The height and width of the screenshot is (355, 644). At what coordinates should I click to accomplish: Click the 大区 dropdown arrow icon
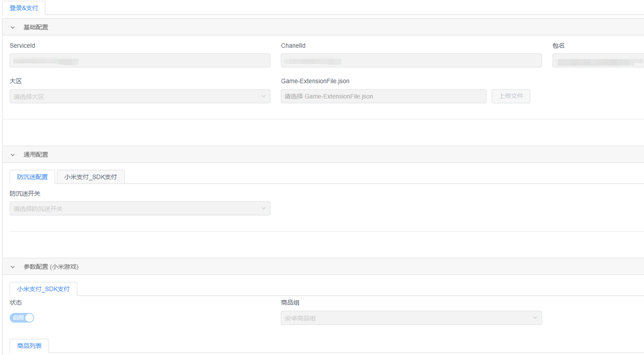tap(263, 96)
